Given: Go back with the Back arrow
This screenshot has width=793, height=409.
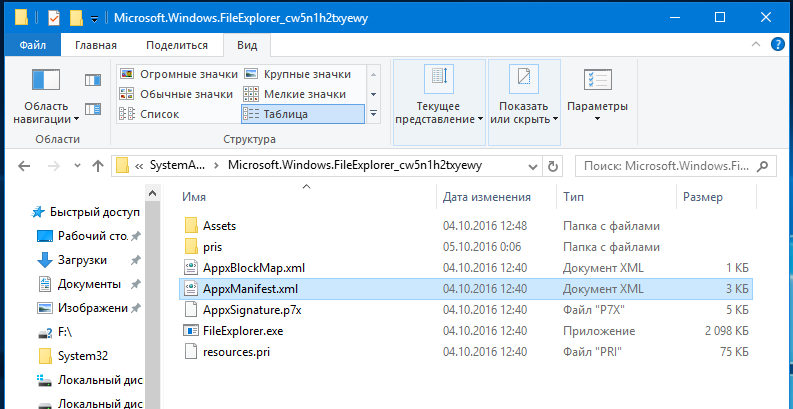Looking at the screenshot, I should (x=24, y=166).
